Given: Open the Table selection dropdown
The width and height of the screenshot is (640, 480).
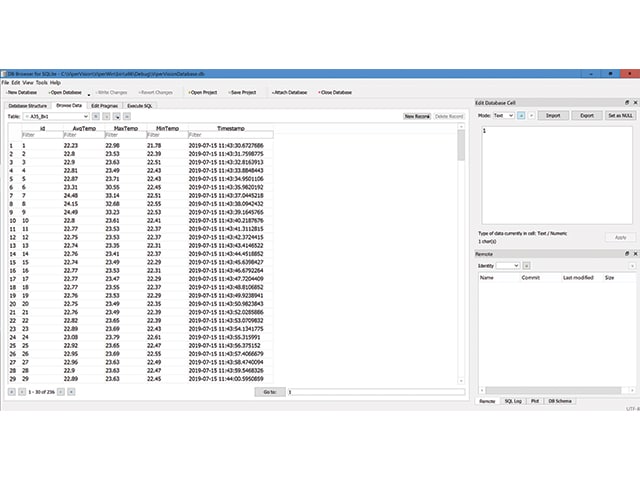Looking at the screenshot, I should pos(56,117).
